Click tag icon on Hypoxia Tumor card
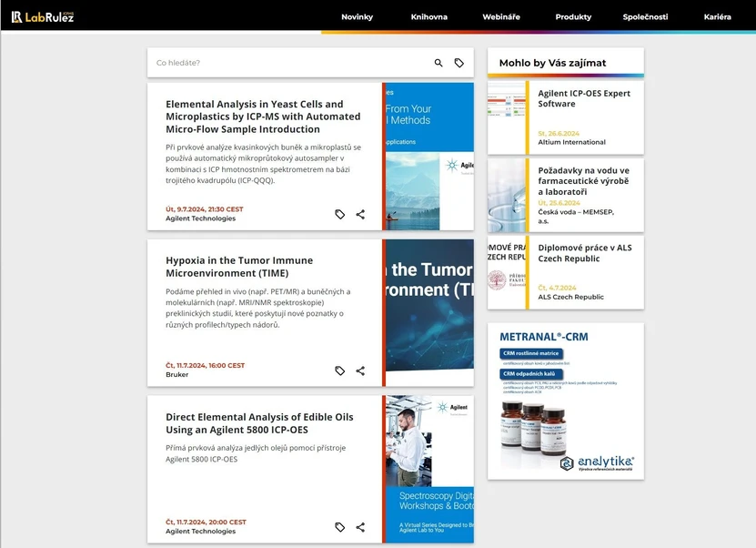Viewport: 756px width, 548px height. point(340,370)
